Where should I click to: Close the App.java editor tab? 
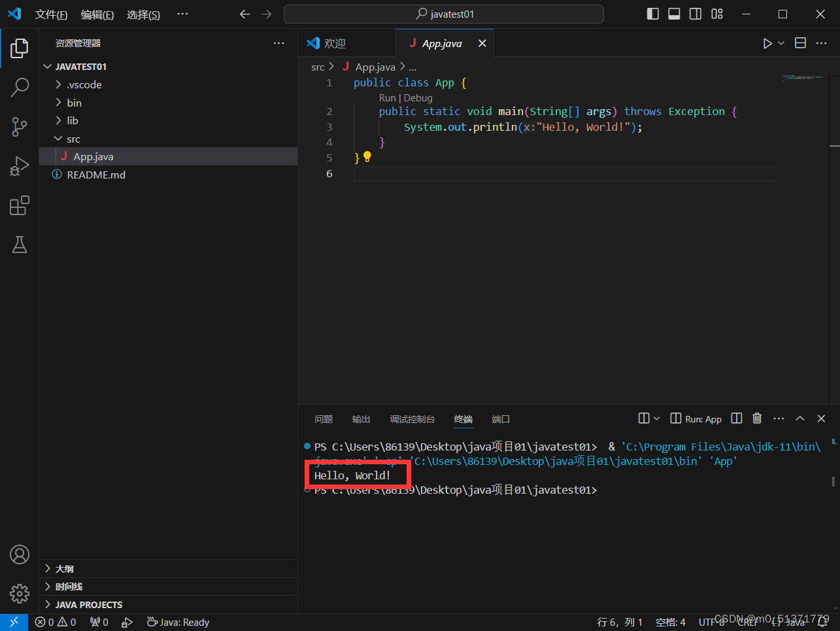[482, 43]
